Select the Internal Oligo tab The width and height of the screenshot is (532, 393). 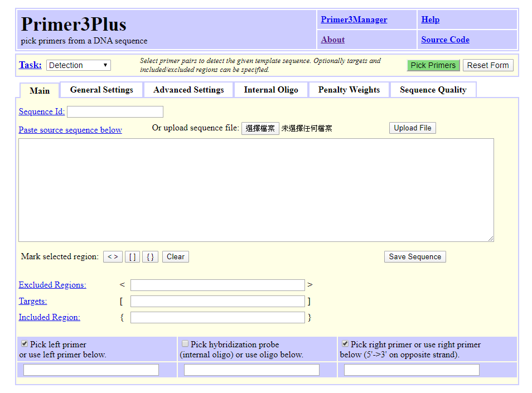click(x=271, y=90)
